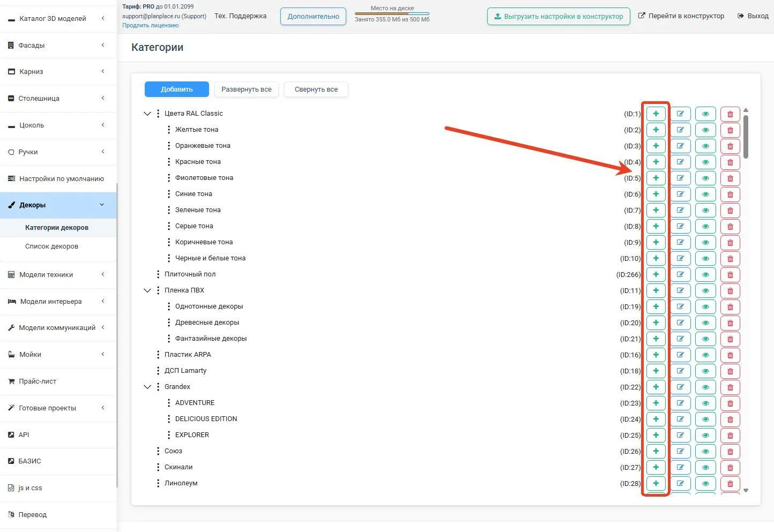Edit the Фиолетовые тона category
Viewport: 774px width, 532px height.
pyautogui.click(x=680, y=178)
